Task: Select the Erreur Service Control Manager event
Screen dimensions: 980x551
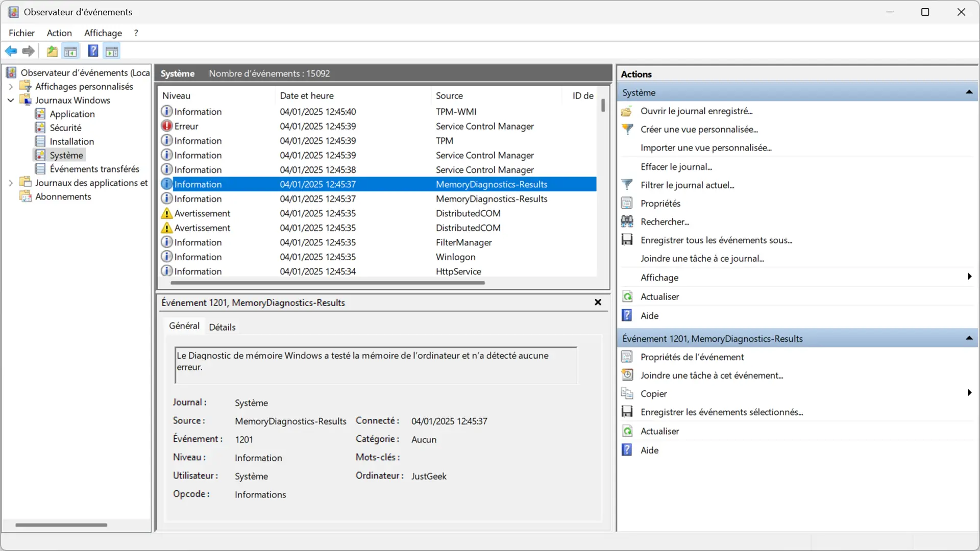Action: click(378, 126)
